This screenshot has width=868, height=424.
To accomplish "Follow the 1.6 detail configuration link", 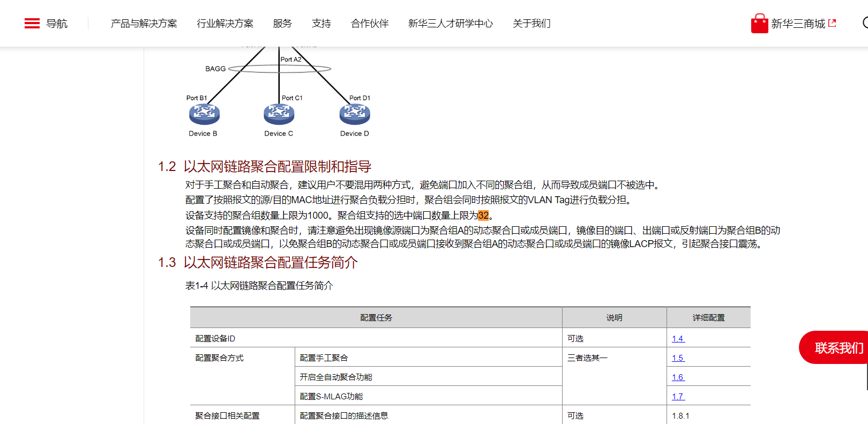I will [x=678, y=377].
